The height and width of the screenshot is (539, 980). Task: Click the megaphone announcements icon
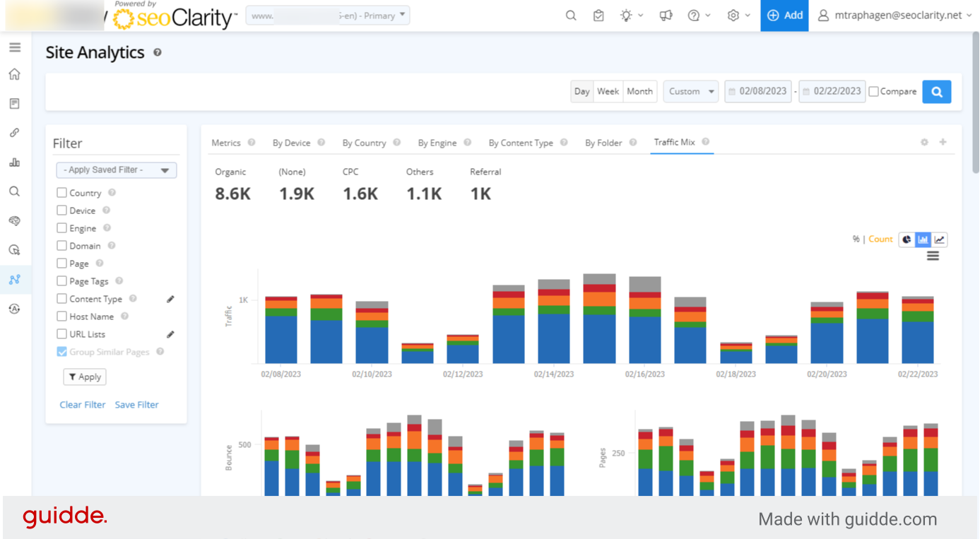pos(666,16)
